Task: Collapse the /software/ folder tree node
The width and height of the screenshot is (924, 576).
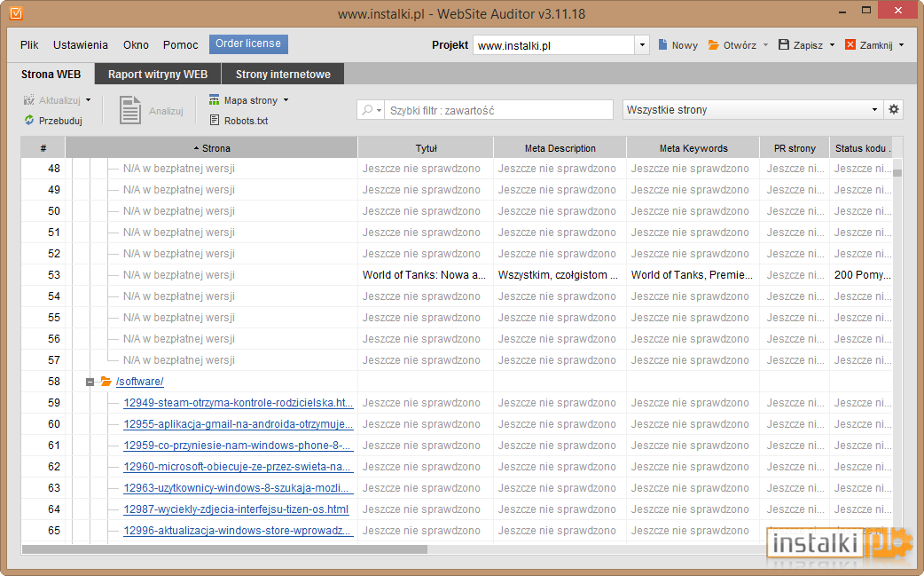Action: (x=90, y=382)
